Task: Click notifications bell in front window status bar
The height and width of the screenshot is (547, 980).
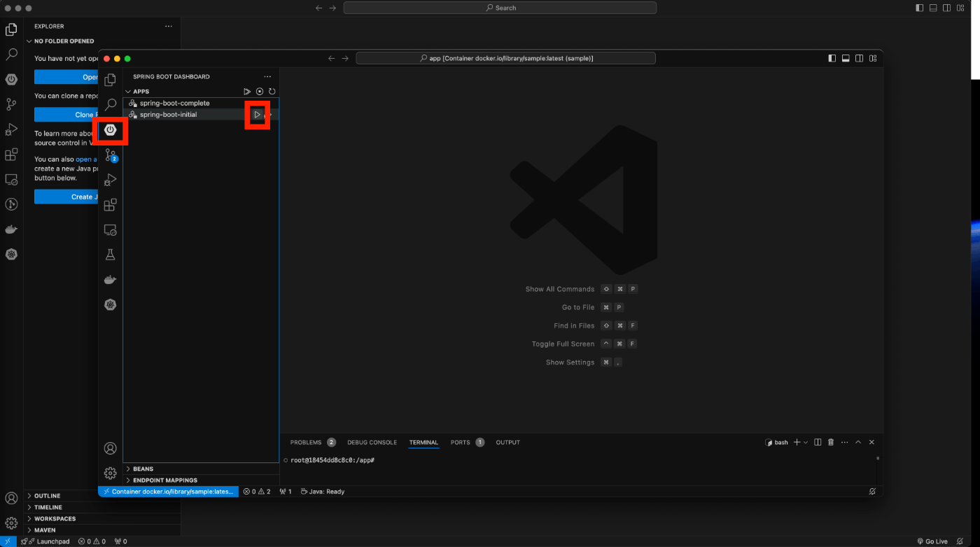Action: coord(872,492)
